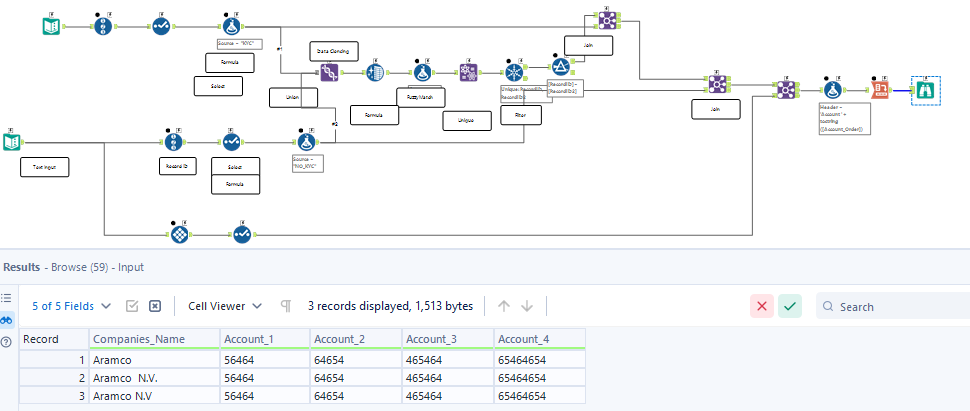Click the 'Data Cleansing' comment box

point(334,52)
